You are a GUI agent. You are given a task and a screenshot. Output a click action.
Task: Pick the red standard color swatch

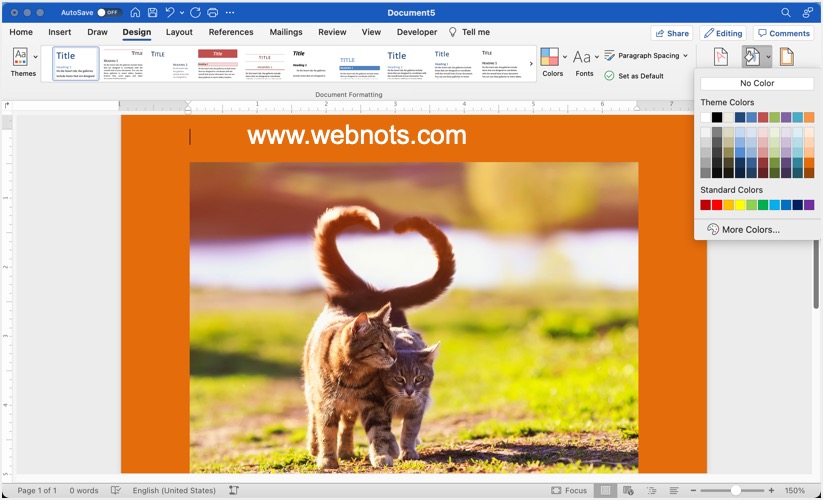pyautogui.click(x=717, y=205)
